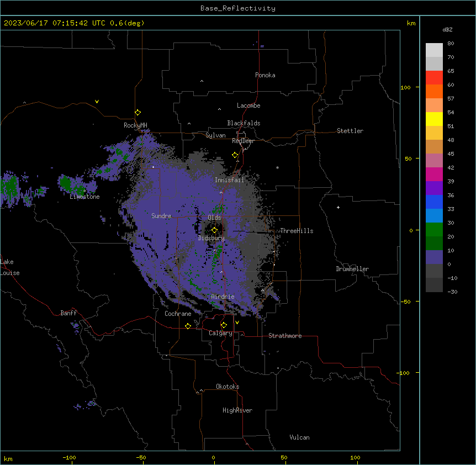476x465 pixels.
Task: Click the -100 km tick on bottom axis
Action: pyautogui.click(x=69, y=457)
